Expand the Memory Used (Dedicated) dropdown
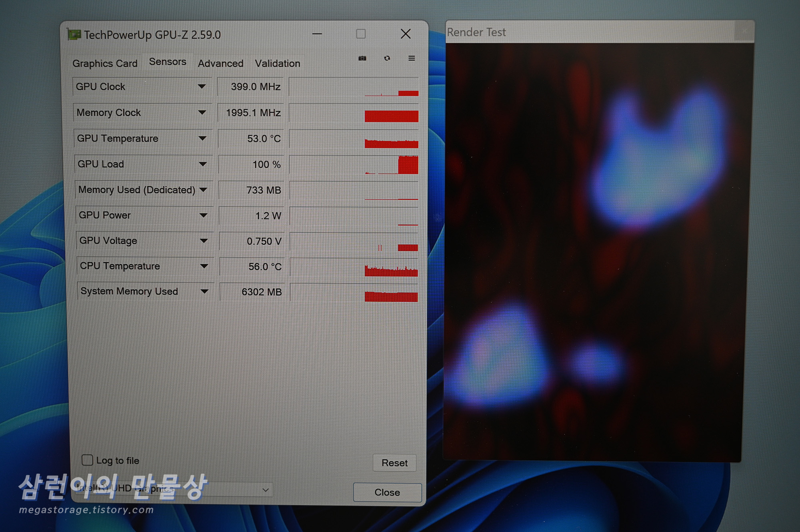Viewport: 800px width, 532px height. (203, 189)
